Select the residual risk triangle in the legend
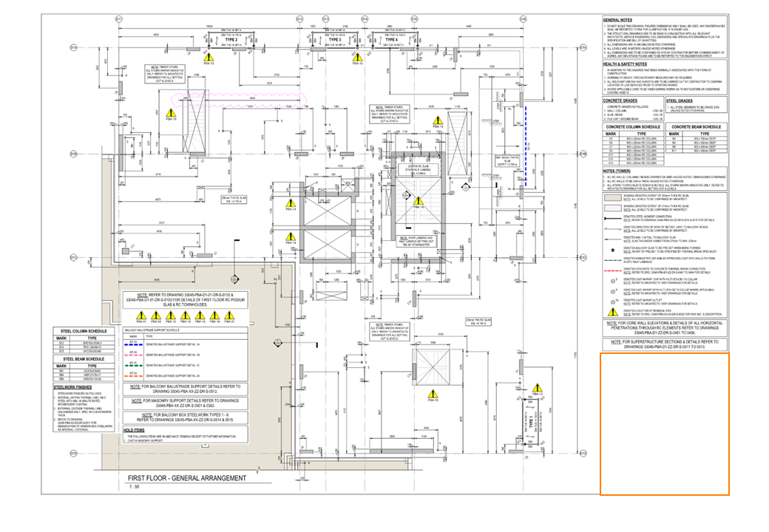Image resolution: width=769 pixels, height=532 pixels. [x=613, y=312]
